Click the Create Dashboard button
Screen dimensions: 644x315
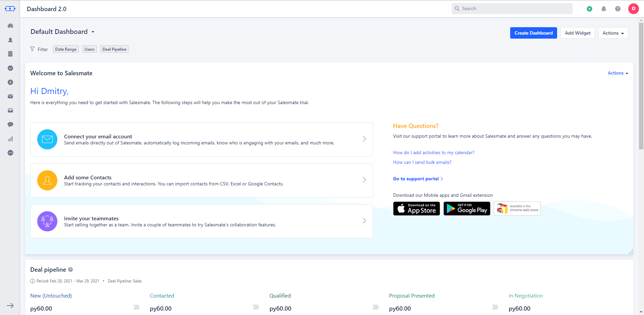[533, 33]
